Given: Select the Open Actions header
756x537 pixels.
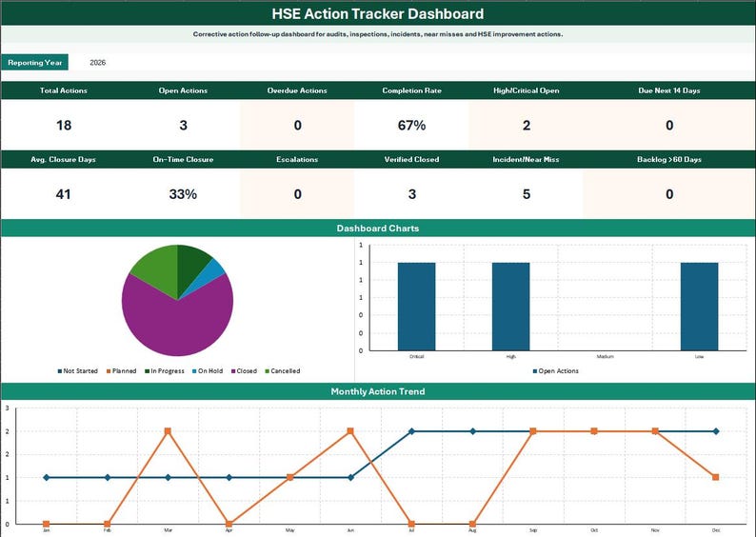Looking at the screenshot, I should [x=183, y=90].
